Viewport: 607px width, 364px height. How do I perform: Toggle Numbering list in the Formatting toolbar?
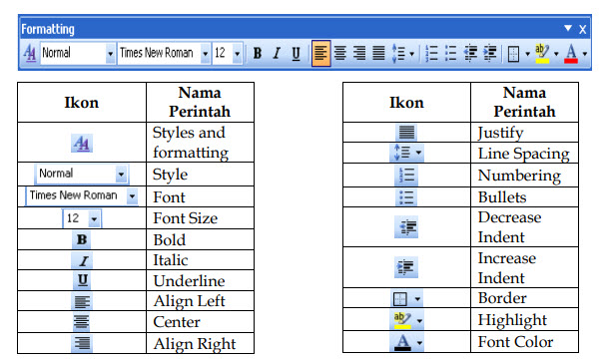click(x=431, y=53)
